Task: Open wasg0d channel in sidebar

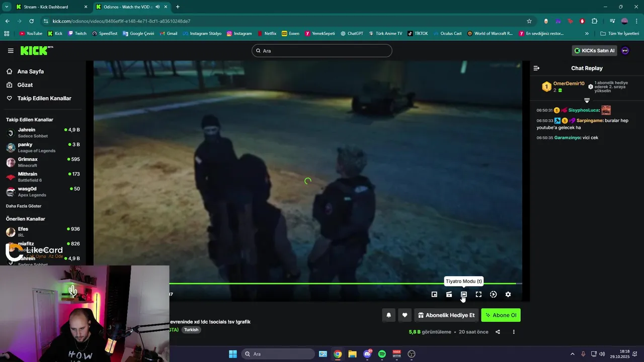Action: pyautogui.click(x=43, y=192)
